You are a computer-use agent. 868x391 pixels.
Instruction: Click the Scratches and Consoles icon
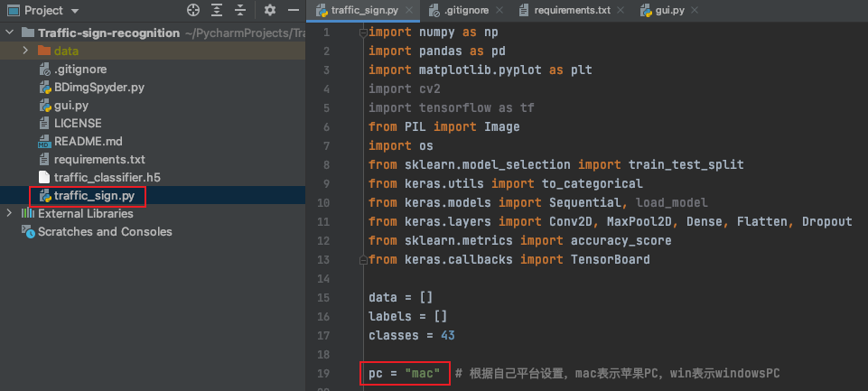coord(29,232)
